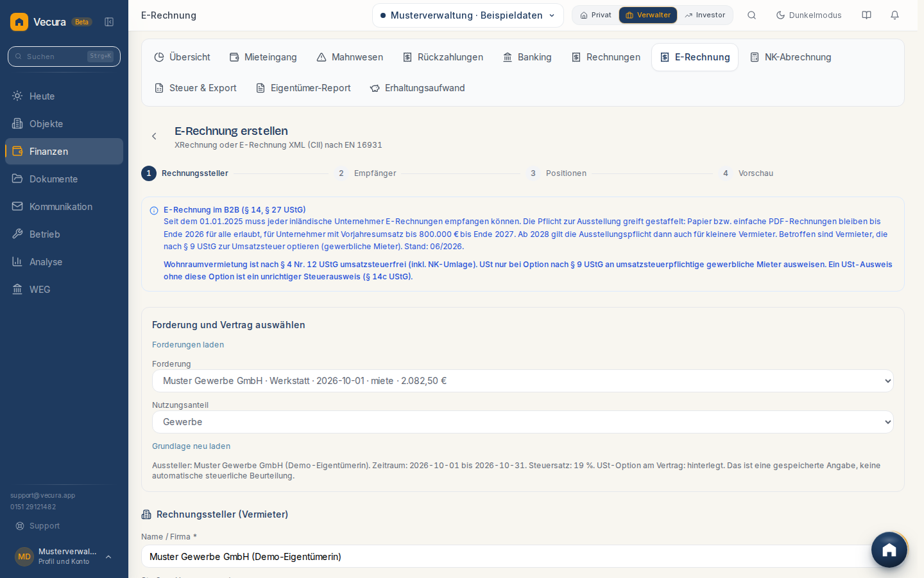Viewport: 924px width, 578px height.
Task: Switch to Investor mode
Action: coord(705,15)
